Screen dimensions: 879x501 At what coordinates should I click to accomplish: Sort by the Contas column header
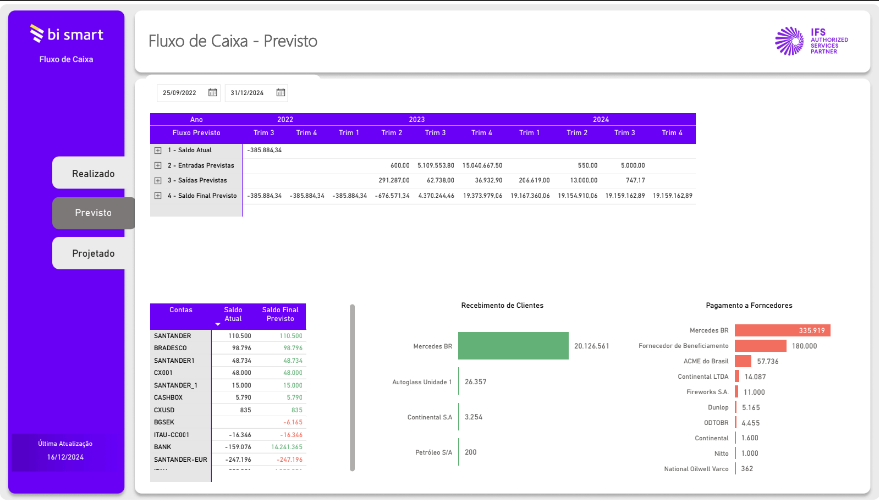click(181, 310)
